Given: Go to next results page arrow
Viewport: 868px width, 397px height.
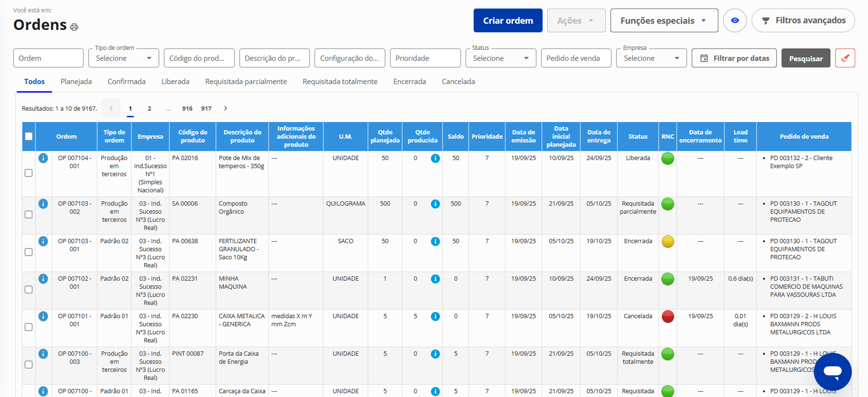Looking at the screenshot, I should pyautogui.click(x=226, y=108).
